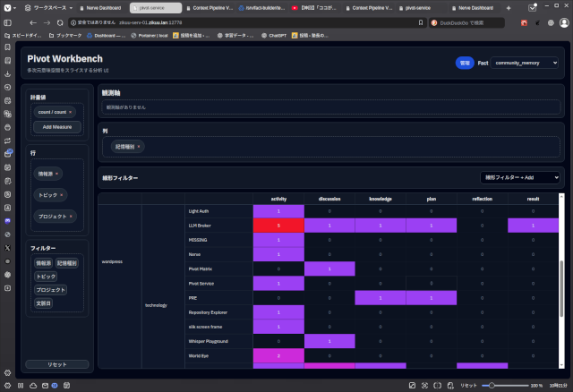Image resolution: width=573 pixels, height=392 pixels.
Task: Click the DuckDuckGo search field
Action: (x=467, y=22)
